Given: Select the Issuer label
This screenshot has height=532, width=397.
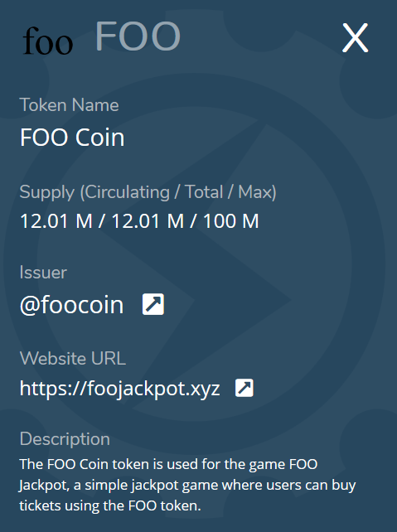Looking at the screenshot, I should pyautogui.click(x=43, y=273).
